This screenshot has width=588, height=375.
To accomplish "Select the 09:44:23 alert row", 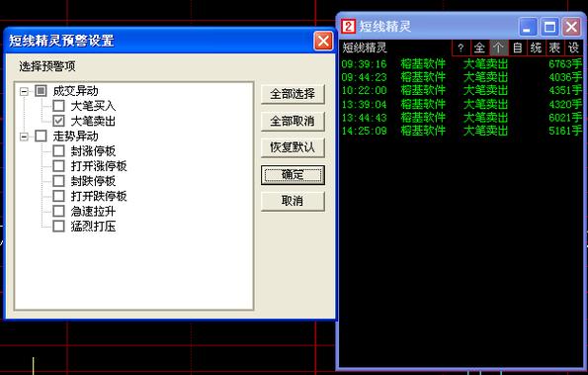I will [x=462, y=77].
